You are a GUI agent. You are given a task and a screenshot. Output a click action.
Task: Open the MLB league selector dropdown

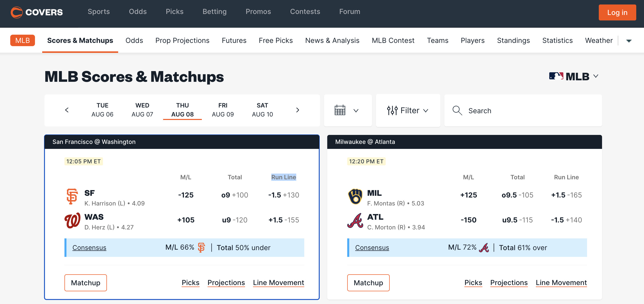point(574,76)
